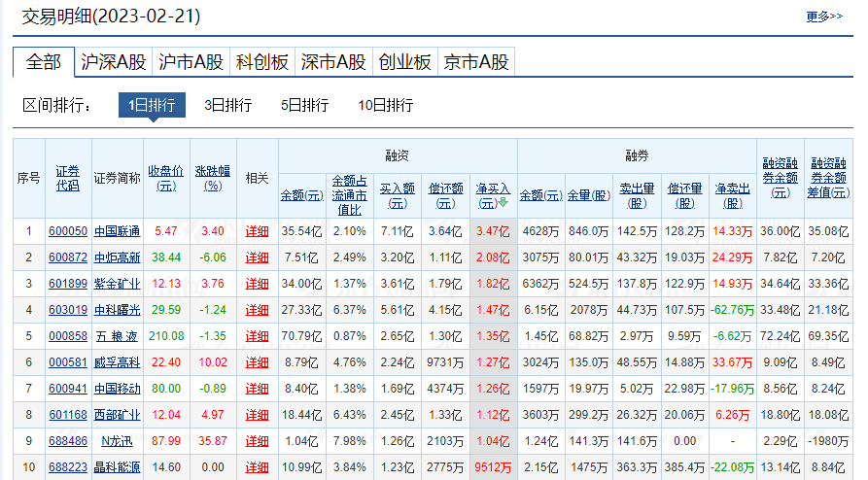Switch to the 沪深A股 tab

click(x=114, y=62)
